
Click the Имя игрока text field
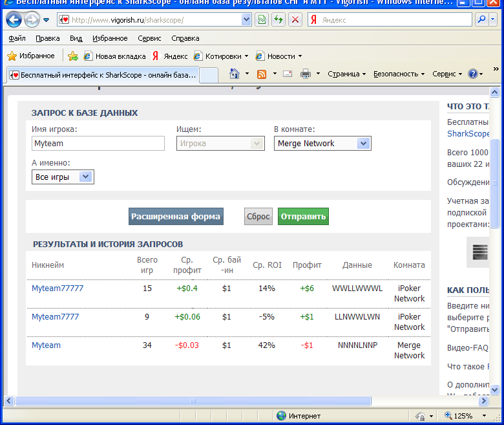[x=98, y=143]
